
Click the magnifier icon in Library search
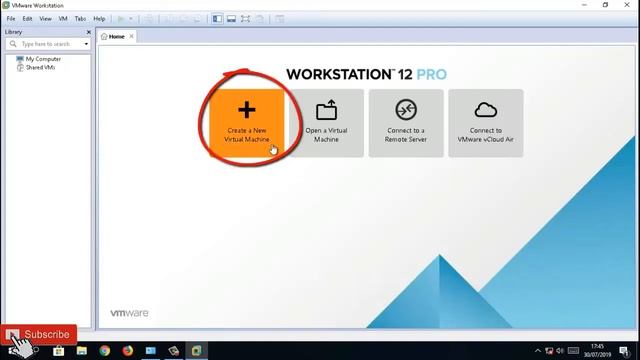point(13,44)
